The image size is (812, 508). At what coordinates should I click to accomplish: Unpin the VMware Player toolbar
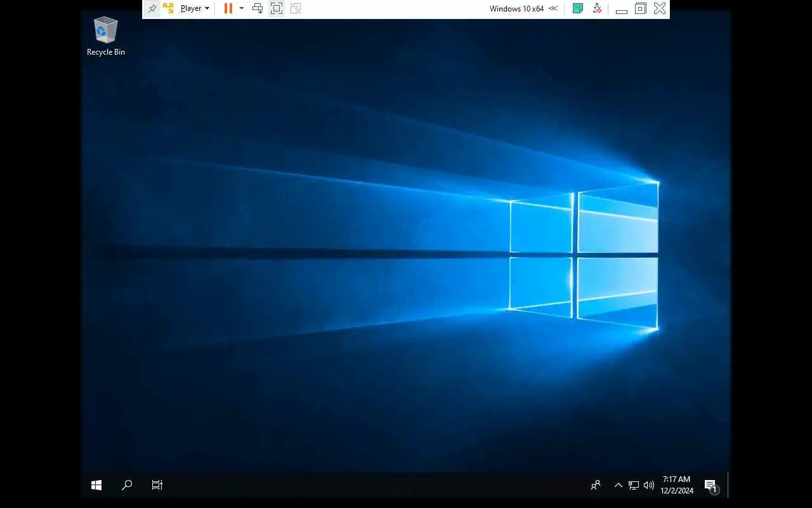152,8
